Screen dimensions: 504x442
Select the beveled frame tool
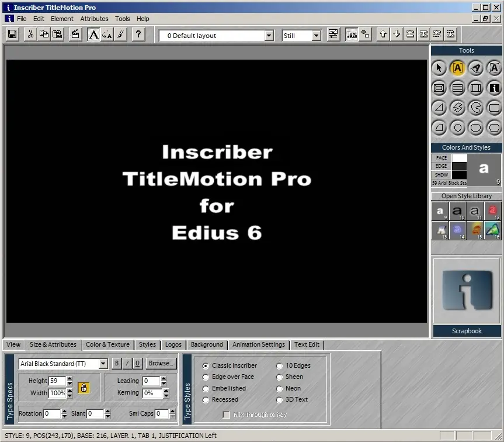click(x=439, y=88)
